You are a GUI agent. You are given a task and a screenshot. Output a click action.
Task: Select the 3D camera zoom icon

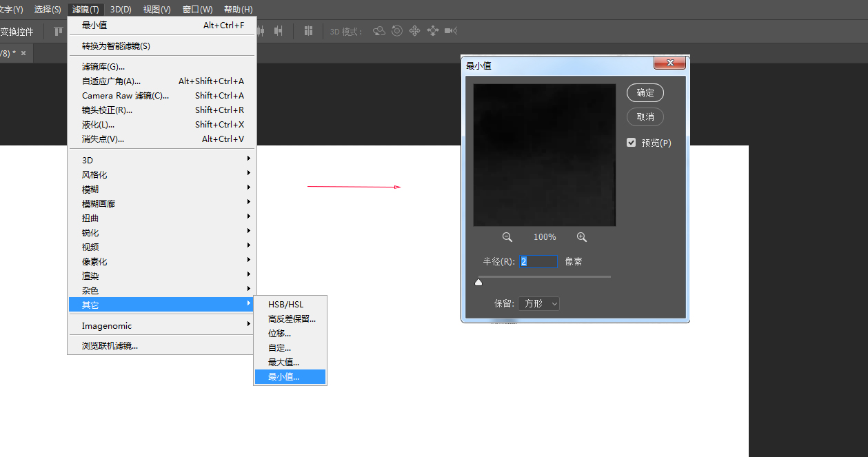tap(451, 31)
